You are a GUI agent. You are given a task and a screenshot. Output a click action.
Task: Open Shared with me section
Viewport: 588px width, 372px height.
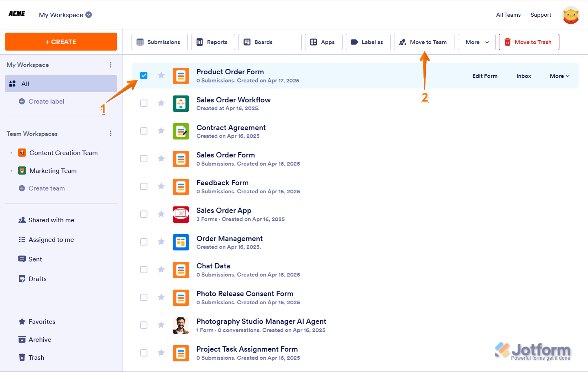(51, 220)
